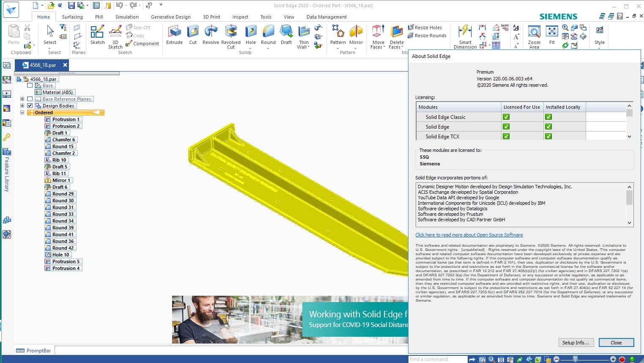This screenshot has height=363, width=644.
Task: Click the Find a command field
Action: (x=437, y=359)
